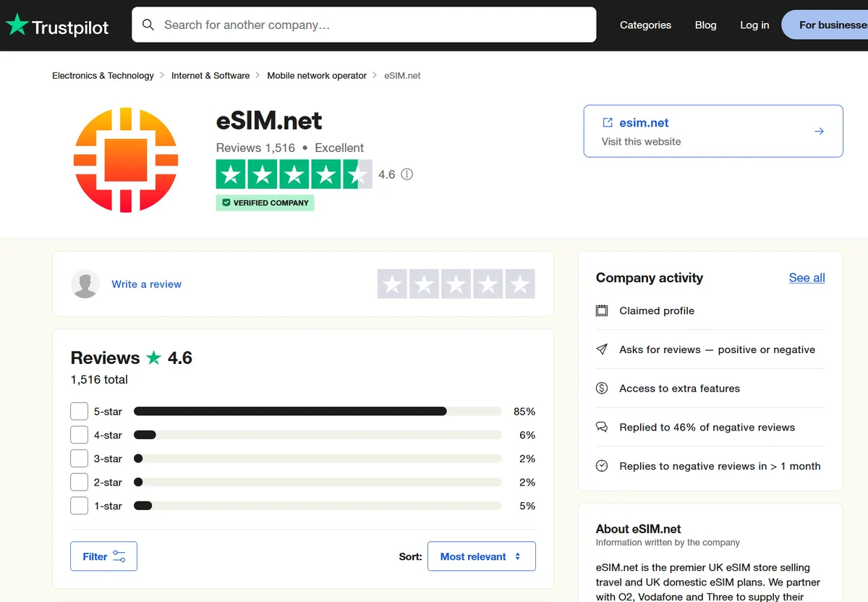Click the green star rating image
The image size is (868, 602).
click(294, 174)
